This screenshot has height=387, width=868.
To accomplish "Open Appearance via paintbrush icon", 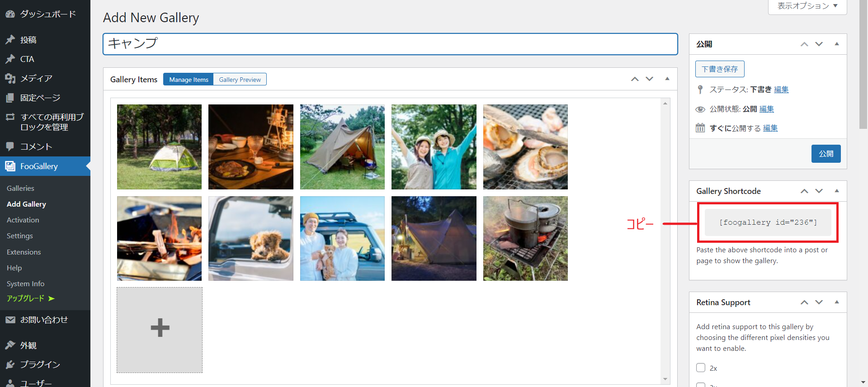I will [x=10, y=345].
